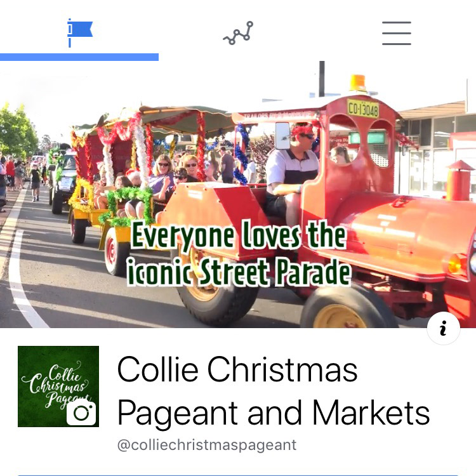
Task: Click the blue active tab indicator bar
Action: click(x=79, y=57)
